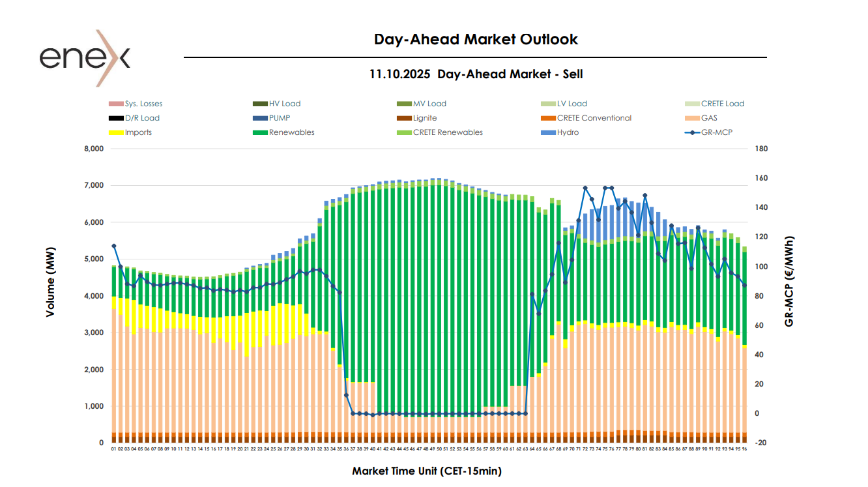Image resolution: width=868 pixels, height=487 pixels.
Task: Click the yellow Imports legend swatch
Action: coord(115,132)
